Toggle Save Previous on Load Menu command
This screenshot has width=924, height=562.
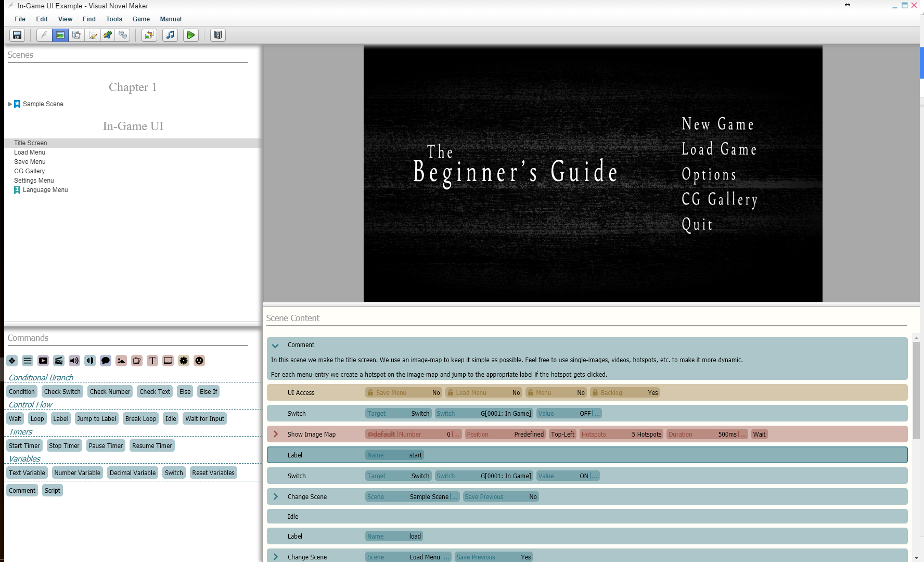pos(494,557)
